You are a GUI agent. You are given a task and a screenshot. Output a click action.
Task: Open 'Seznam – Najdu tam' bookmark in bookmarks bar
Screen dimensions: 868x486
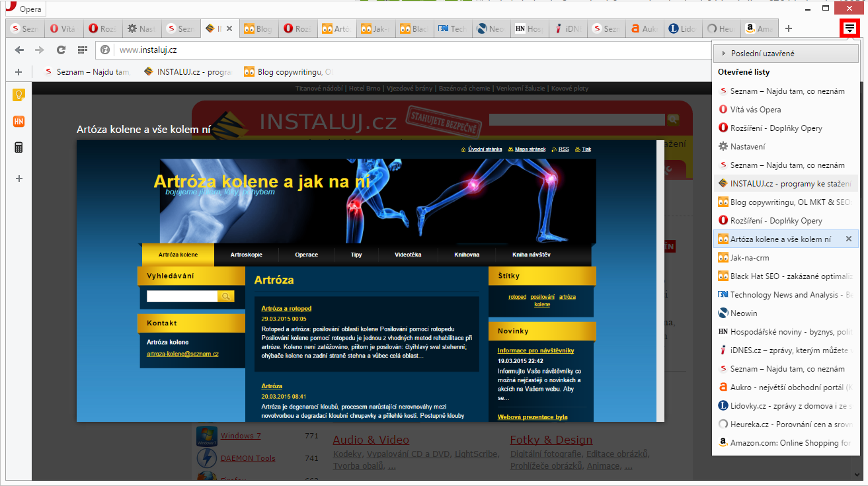click(x=87, y=72)
